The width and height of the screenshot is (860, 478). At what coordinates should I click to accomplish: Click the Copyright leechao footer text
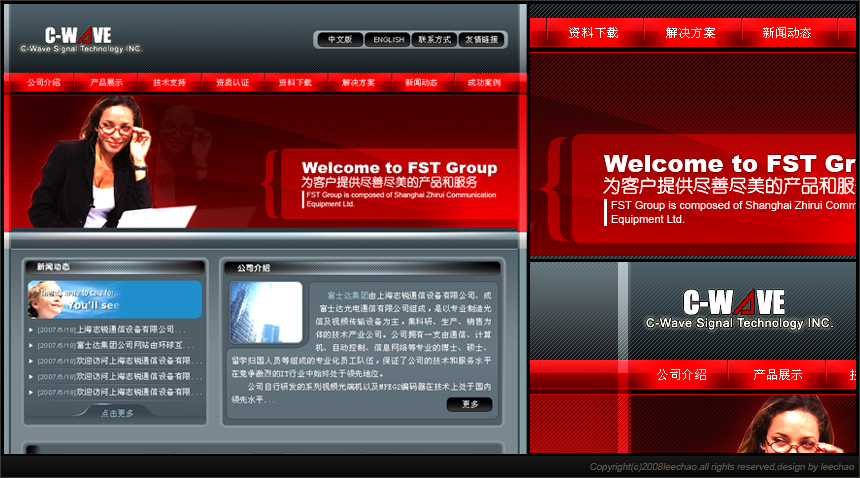point(722,467)
